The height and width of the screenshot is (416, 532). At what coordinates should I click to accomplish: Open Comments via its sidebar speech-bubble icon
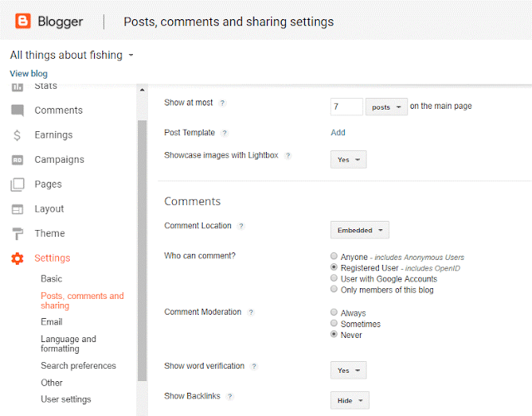[x=17, y=110]
